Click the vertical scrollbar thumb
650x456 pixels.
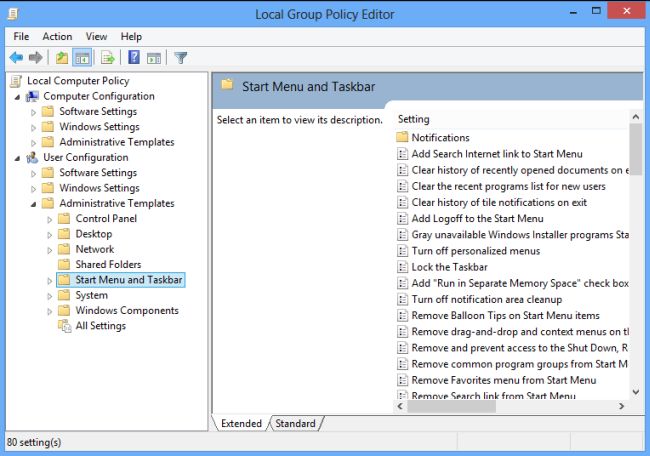click(635, 149)
